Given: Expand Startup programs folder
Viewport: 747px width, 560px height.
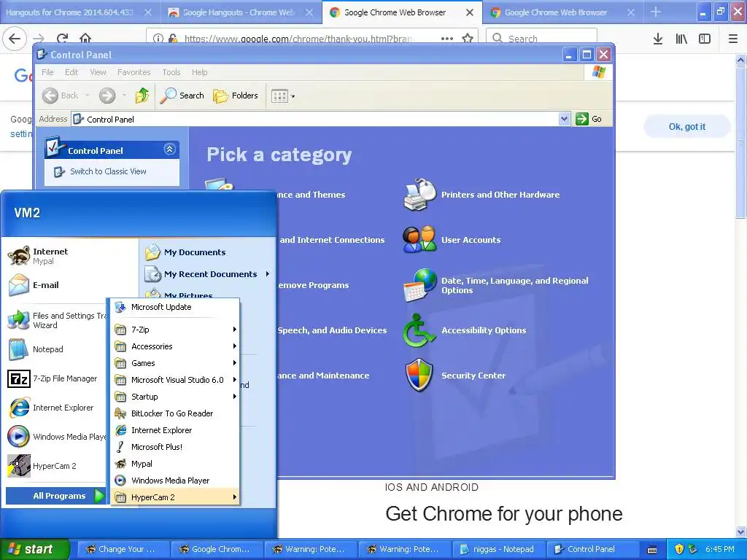Looking at the screenshot, I should tap(175, 397).
